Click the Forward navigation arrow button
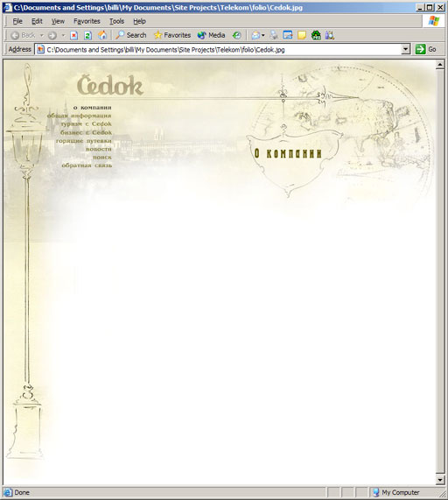The image size is (448, 500). pyautogui.click(x=52, y=35)
